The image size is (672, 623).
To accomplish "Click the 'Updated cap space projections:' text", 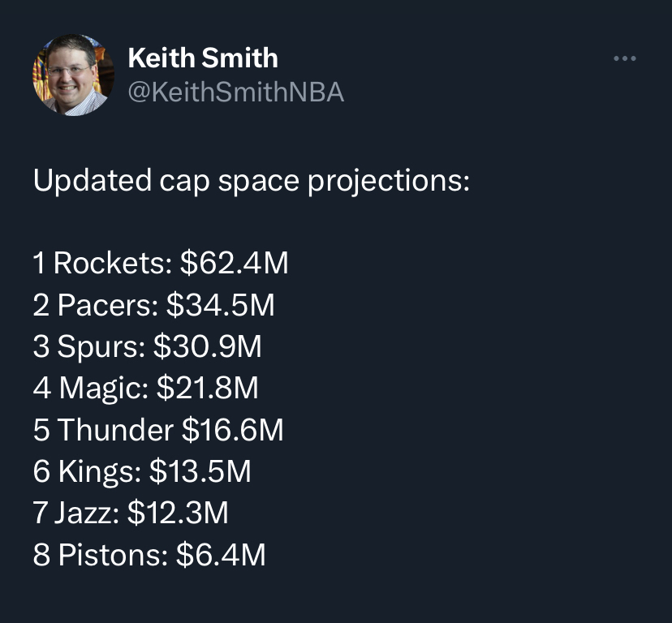I will coord(251,181).
